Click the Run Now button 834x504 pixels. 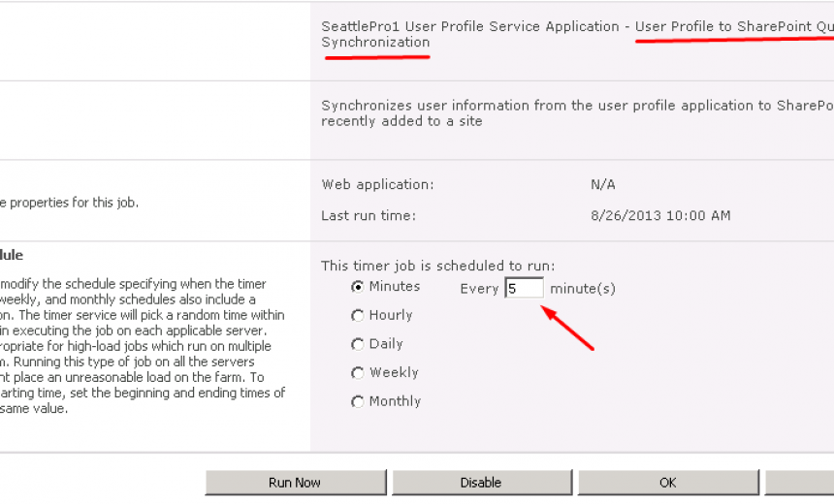(295, 483)
